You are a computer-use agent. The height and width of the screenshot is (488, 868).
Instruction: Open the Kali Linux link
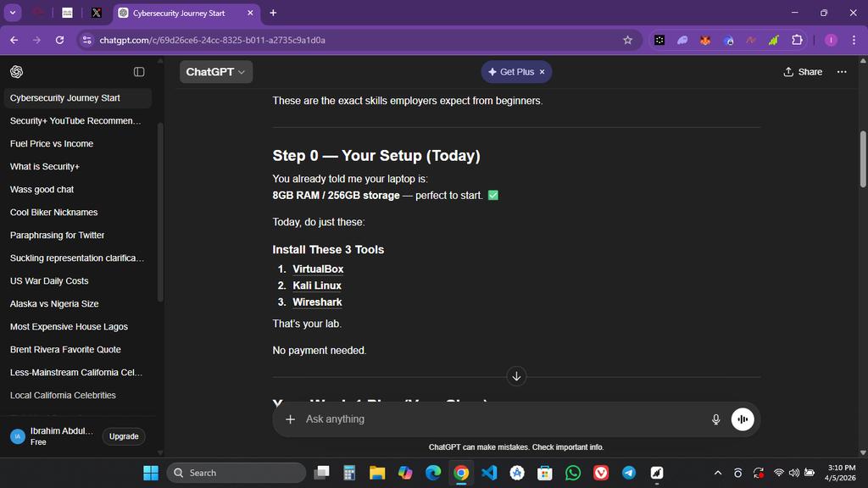317,286
